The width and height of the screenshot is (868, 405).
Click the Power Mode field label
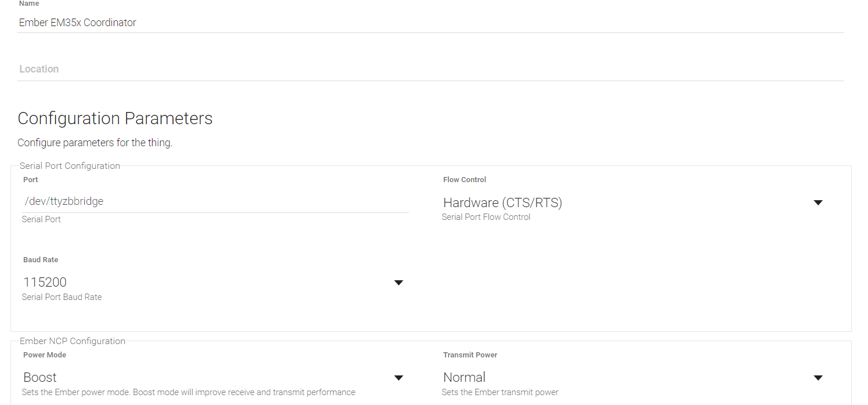(x=45, y=355)
